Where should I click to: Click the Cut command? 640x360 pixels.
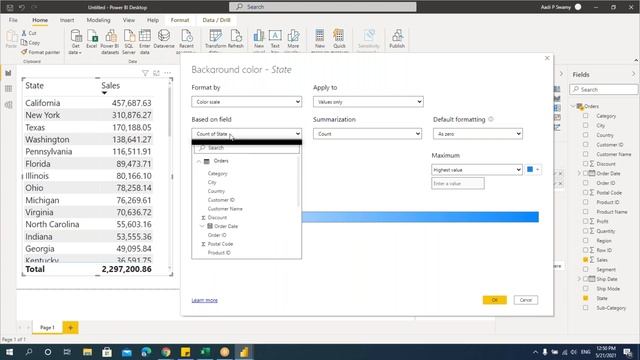click(x=29, y=33)
